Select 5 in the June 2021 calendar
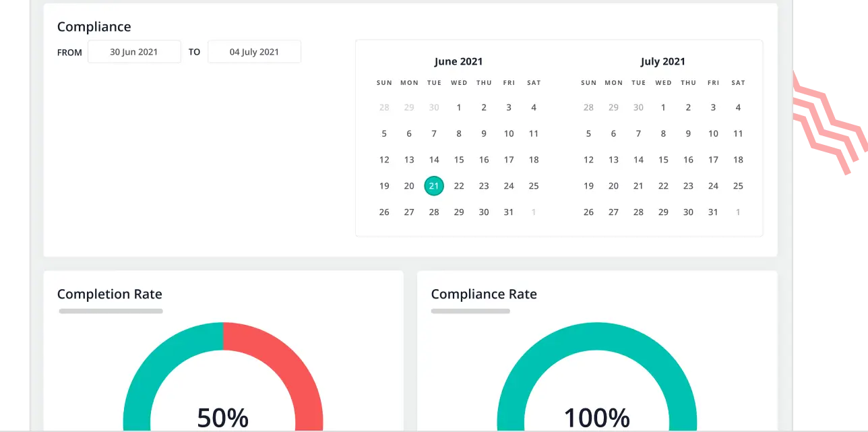This screenshot has width=868, height=432. [x=384, y=133]
